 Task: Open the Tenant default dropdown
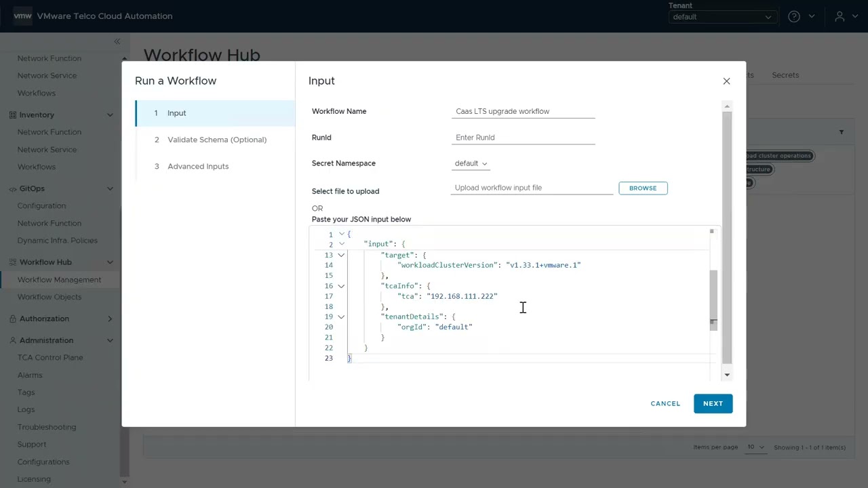click(x=722, y=17)
